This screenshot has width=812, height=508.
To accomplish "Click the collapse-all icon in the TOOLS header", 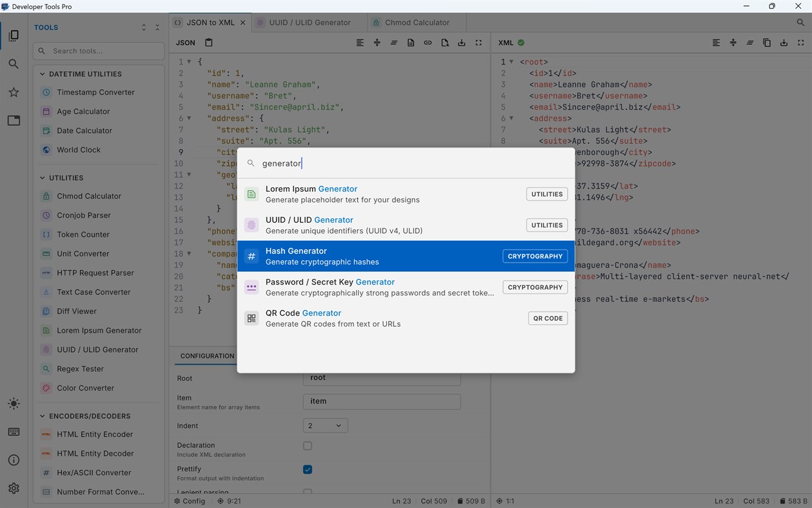I will [157, 28].
